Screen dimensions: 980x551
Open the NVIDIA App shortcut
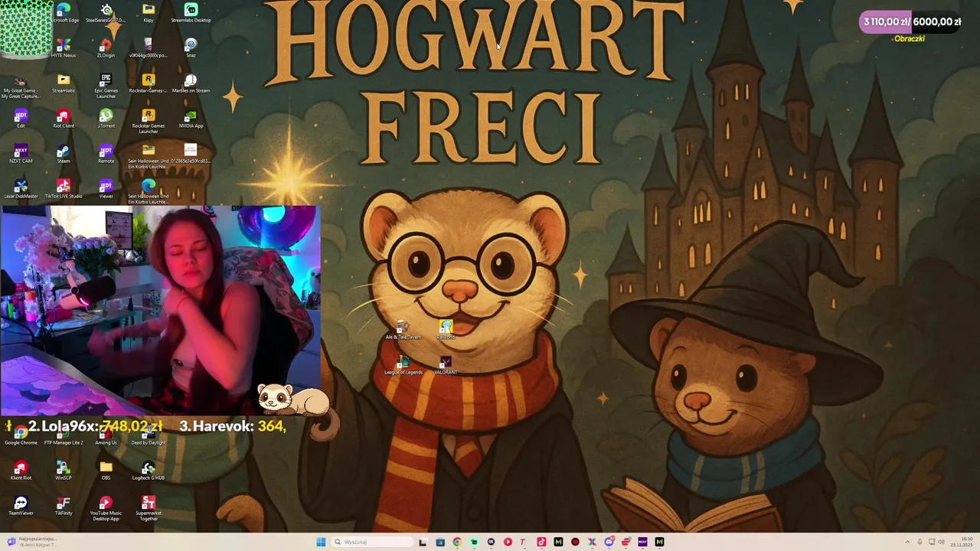click(191, 119)
